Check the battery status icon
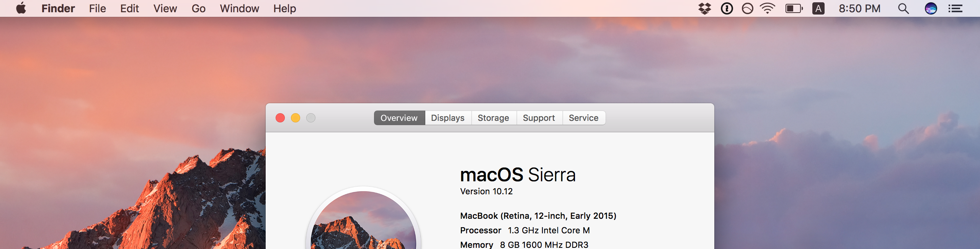Screen dimensions: 980x249 point(794,8)
